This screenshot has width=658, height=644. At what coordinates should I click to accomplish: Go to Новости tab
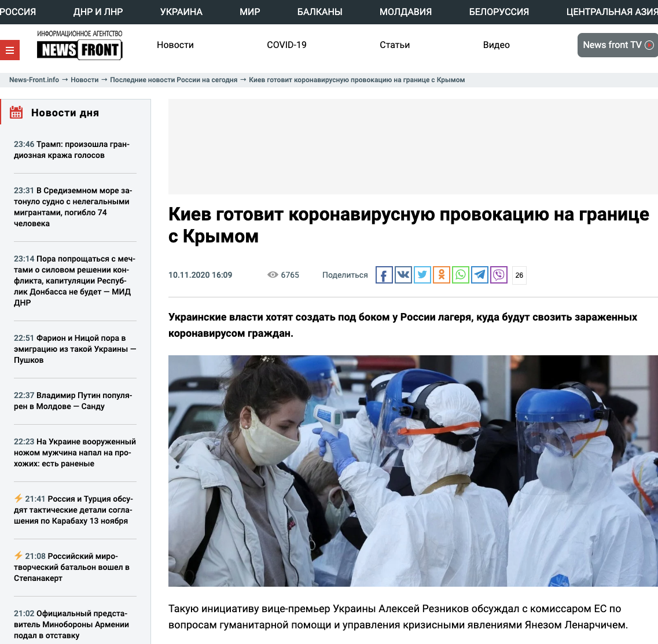click(175, 45)
